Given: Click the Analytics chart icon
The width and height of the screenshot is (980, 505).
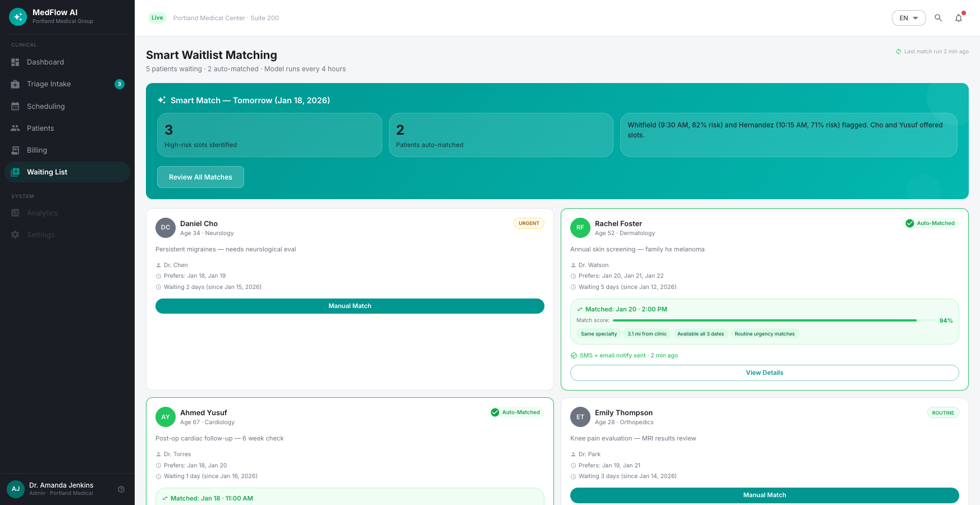Looking at the screenshot, I should pos(15,213).
